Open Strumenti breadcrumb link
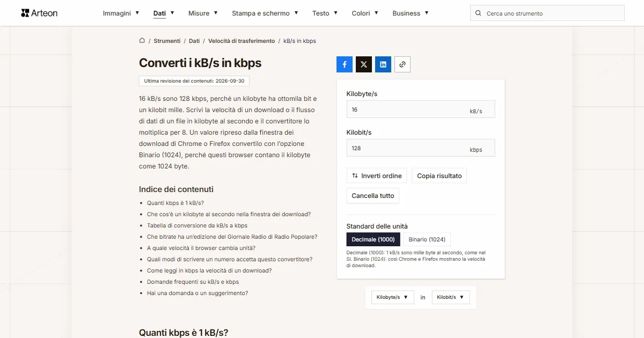This screenshot has width=644, height=338. tap(167, 41)
